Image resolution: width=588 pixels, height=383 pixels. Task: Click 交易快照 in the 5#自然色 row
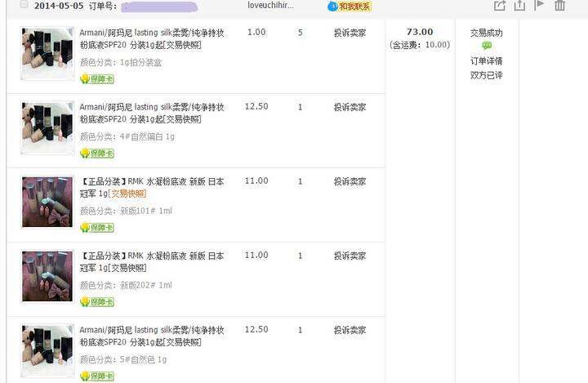pyautogui.click(x=182, y=342)
